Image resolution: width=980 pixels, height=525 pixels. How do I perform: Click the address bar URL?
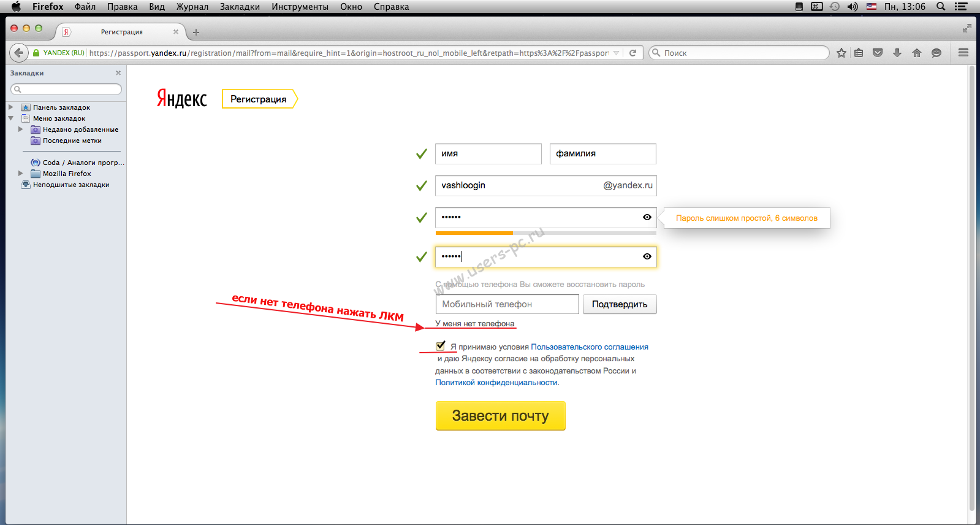(349, 53)
